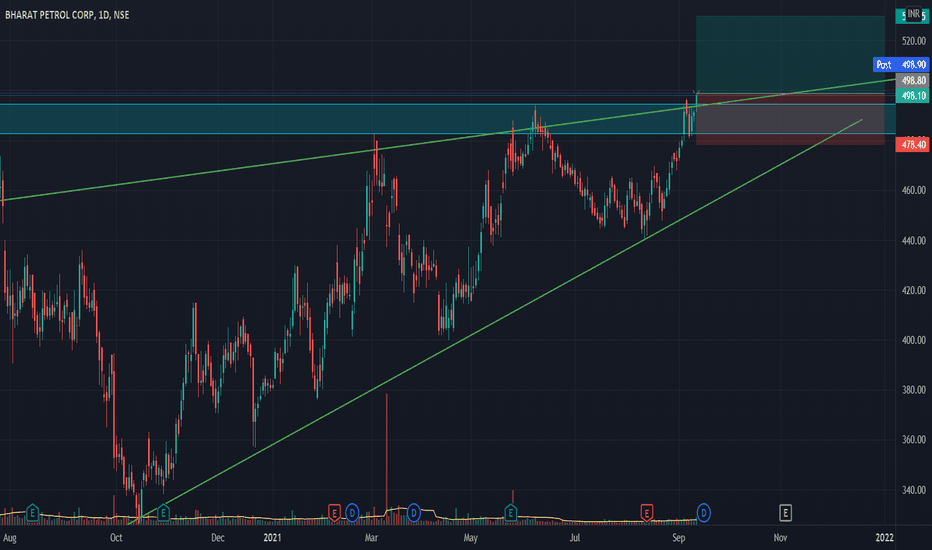
Task: Click the Post market 498.90 price label
Action: 900,64
